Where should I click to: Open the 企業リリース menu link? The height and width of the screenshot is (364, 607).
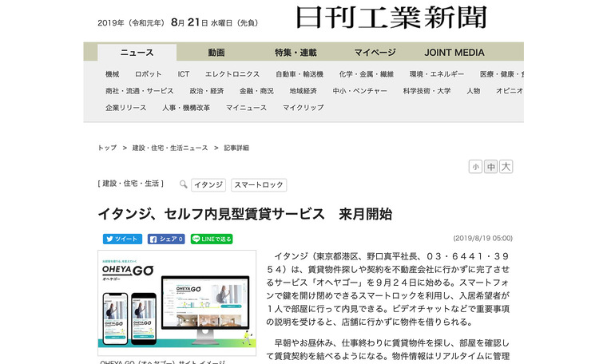(125, 107)
